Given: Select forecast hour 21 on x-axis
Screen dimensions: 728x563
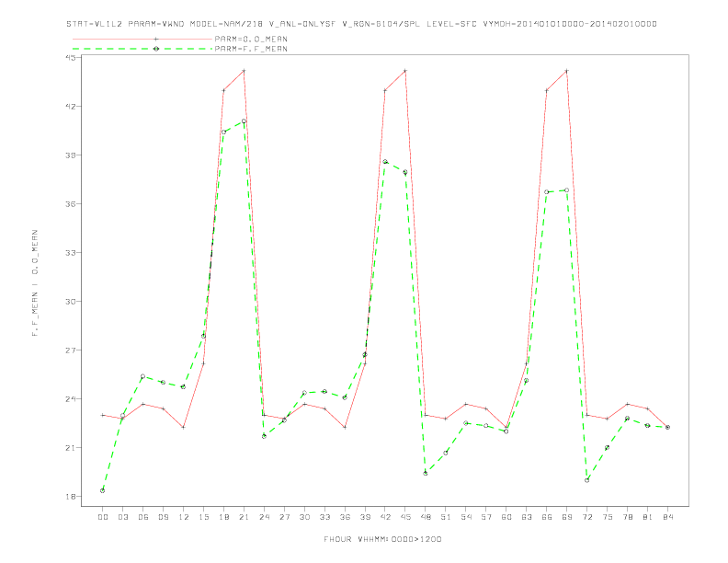Looking at the screenshot, I should [244, 517].
